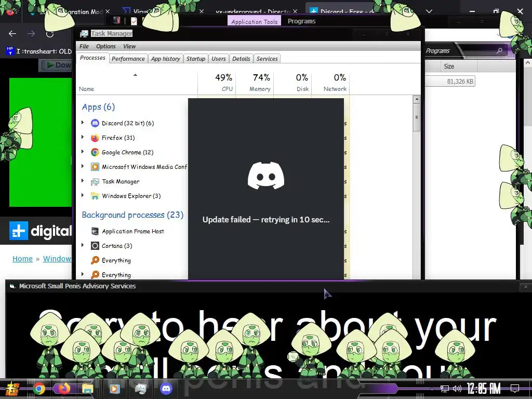Sort processes by the Name column header

click(x=137, y=83)
